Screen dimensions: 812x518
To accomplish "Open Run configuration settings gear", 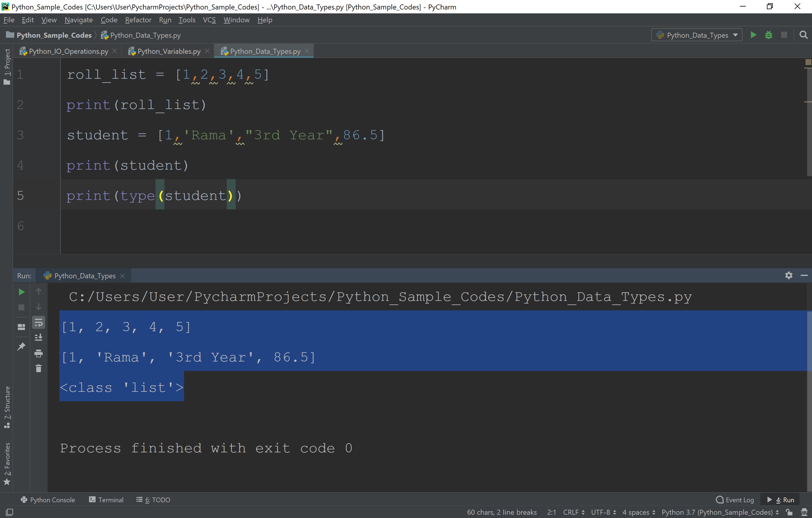I will click(789, 275).
